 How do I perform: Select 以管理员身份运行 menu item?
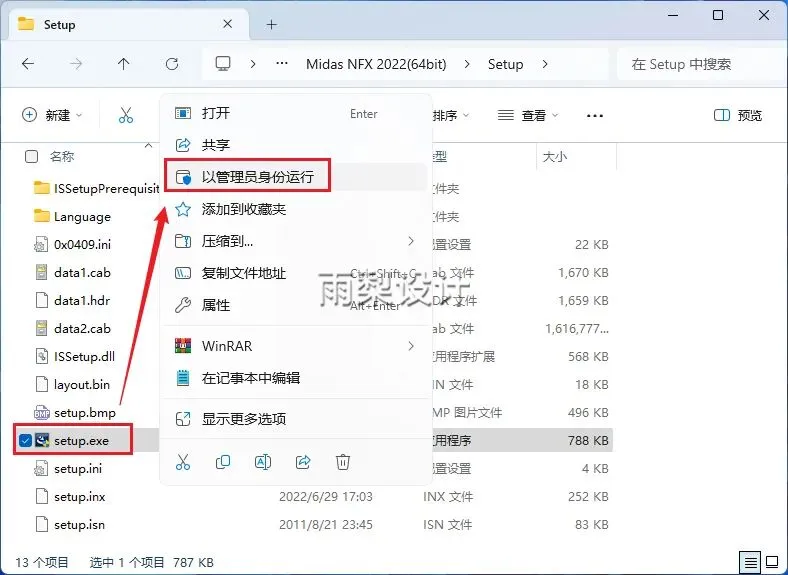pos(296,176)
